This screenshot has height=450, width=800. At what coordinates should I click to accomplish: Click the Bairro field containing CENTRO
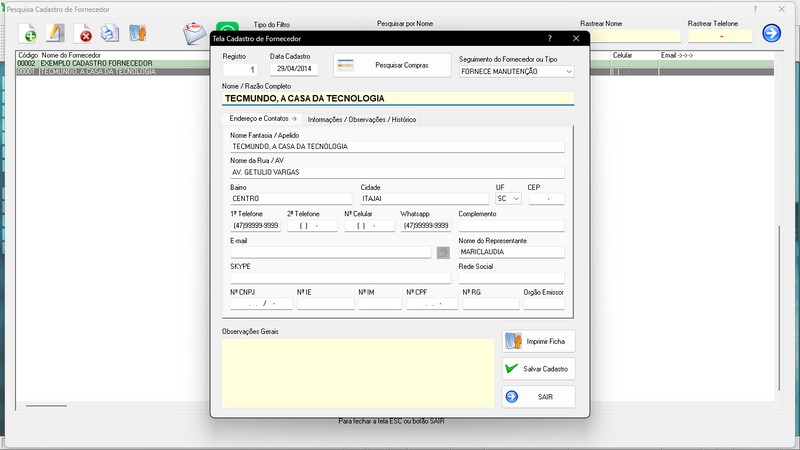pyautogui.click(x=291, y=198)
